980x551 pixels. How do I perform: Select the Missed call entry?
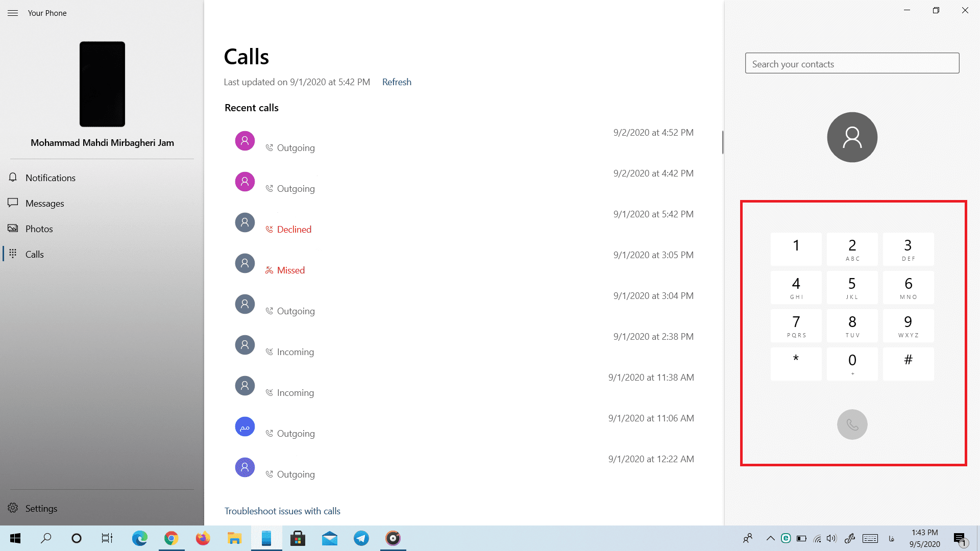463,263
